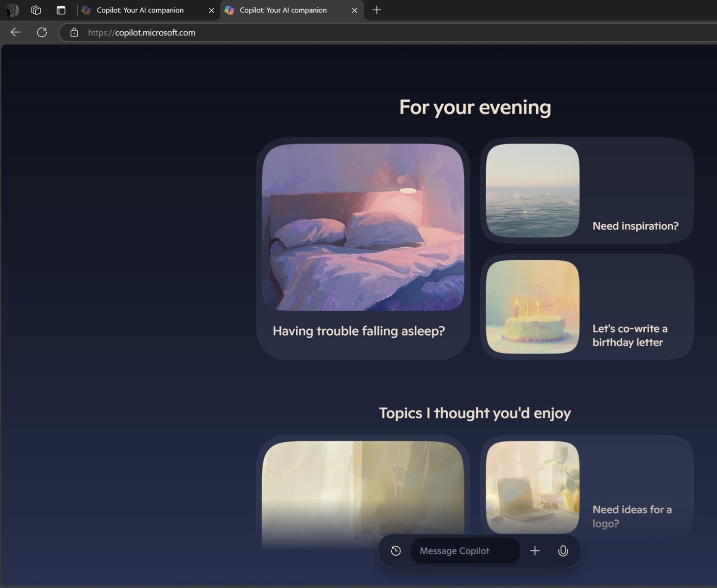Click the plus icon beside message box
Image resolution: width=717 pixels, height=588 pixels.
(x=535, y=551)
